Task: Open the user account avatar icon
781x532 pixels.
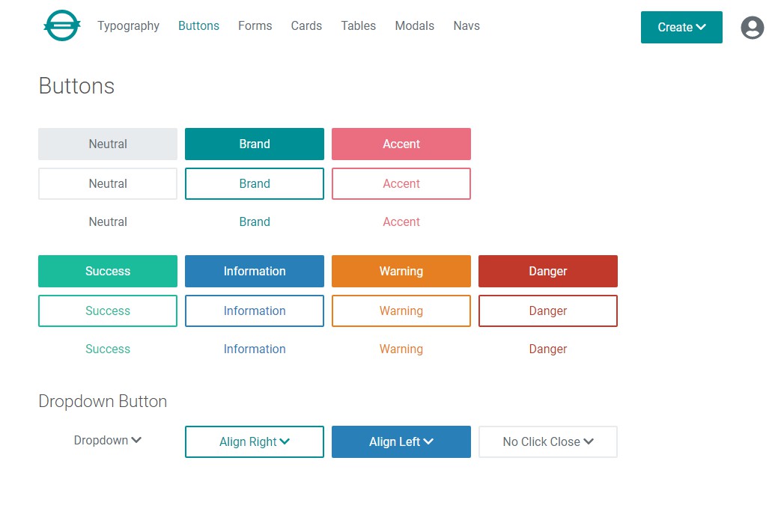Action: 752,28
